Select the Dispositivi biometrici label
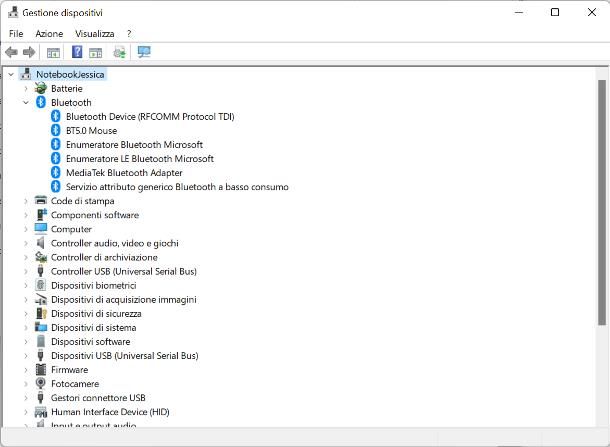 (94, 285)
